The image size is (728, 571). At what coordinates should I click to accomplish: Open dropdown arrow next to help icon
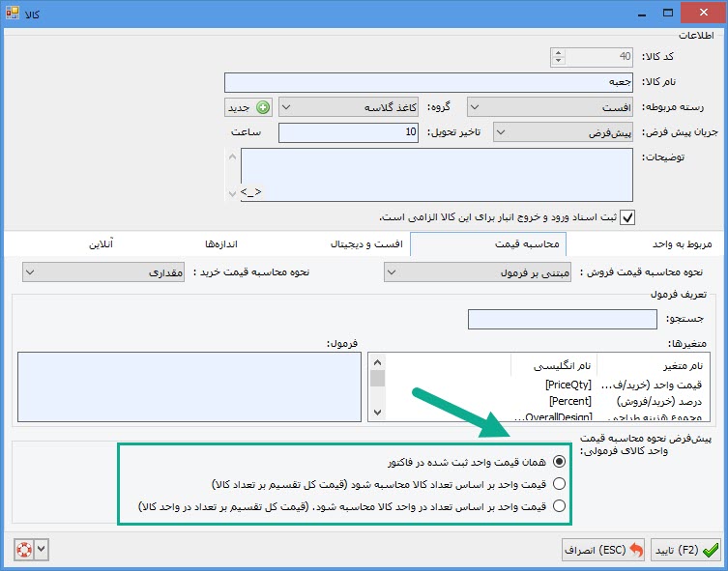41,549
